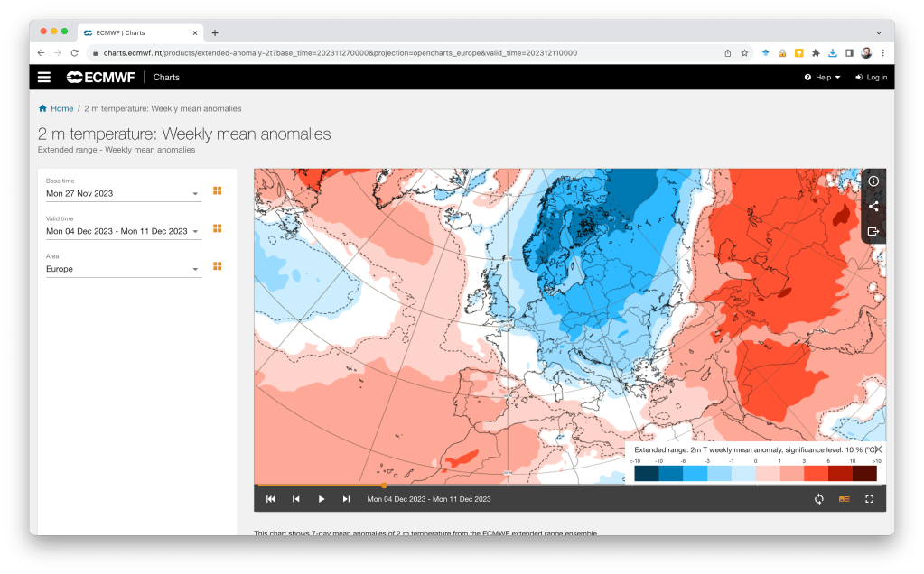This screenshot has width=924, height=574.
Task: Open the hamburger navigation menu
Action: point(44,78)
